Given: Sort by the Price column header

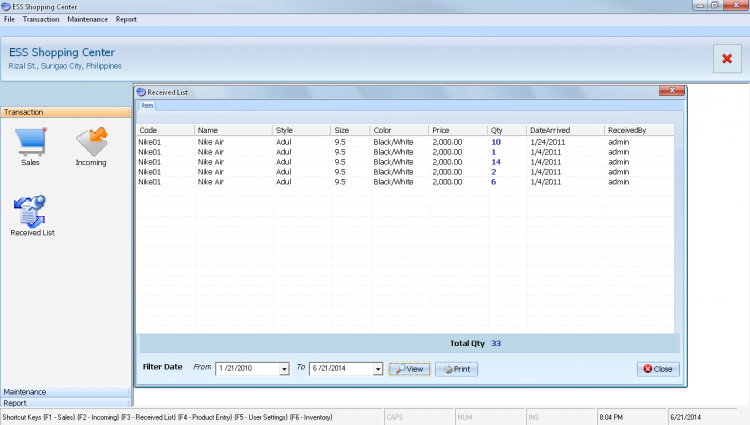Looking at the screenshot, I should (458, 130).
